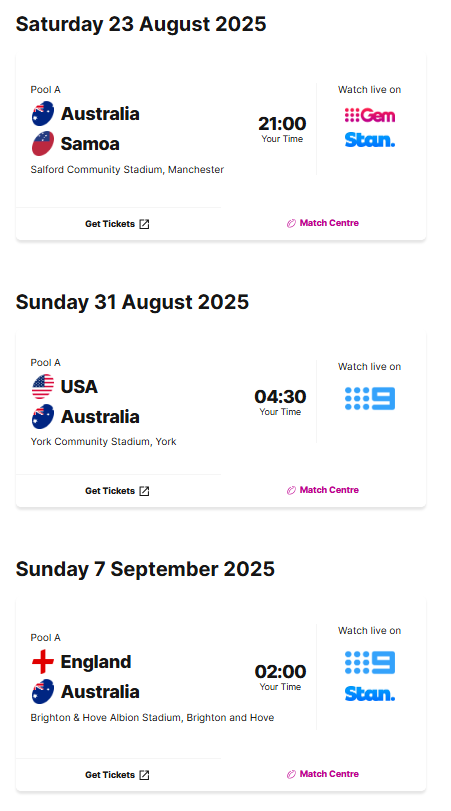Get Tickets for USA vs Australia
451x811 pixels.
tap(117, 491)
